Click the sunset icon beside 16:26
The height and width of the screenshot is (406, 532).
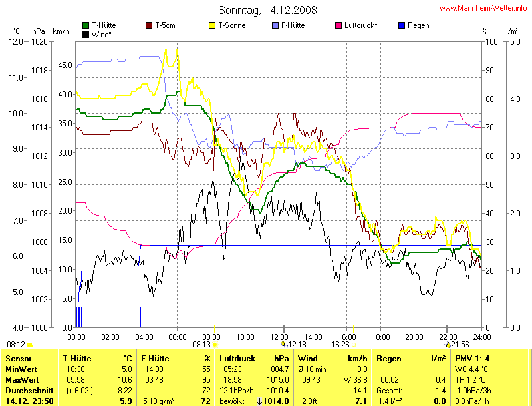click(x=354, y=345)
